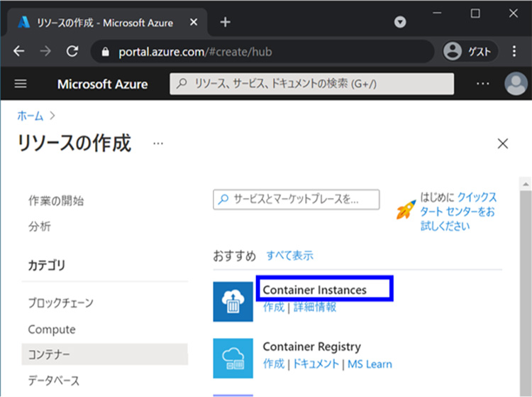Click the scrollbar up arrow
532x397 pixels.
point(526,185)
